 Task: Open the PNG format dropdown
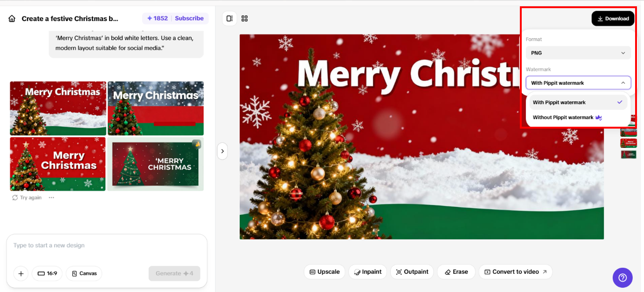[578, 53]
